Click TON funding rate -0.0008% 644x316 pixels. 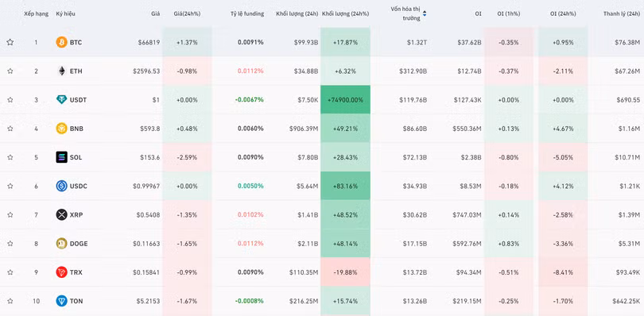point(250,301)
